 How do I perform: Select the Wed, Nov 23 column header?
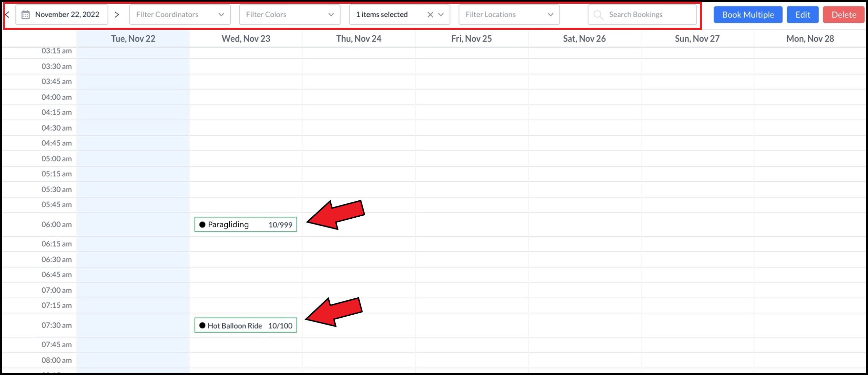click(245, 38)
